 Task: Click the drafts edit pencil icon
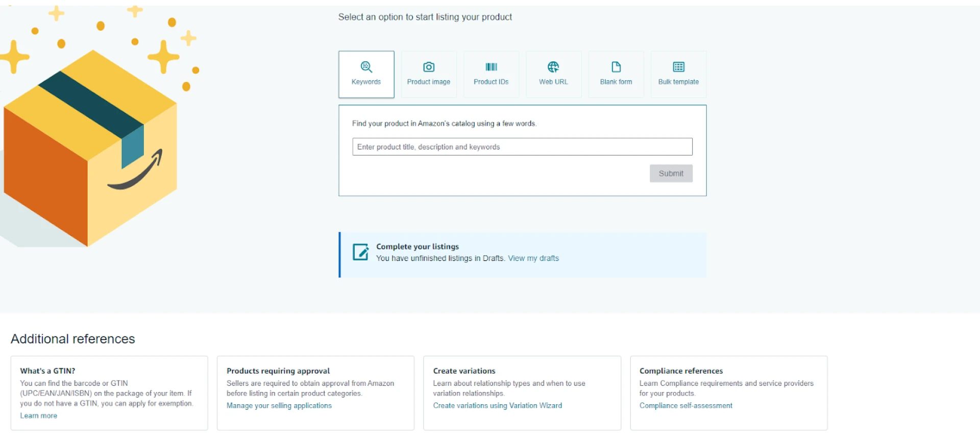tap(361, 252)
